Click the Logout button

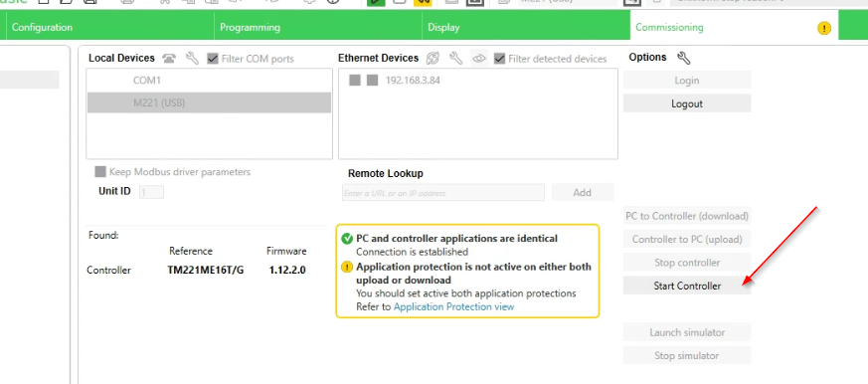tap(687, 103)
